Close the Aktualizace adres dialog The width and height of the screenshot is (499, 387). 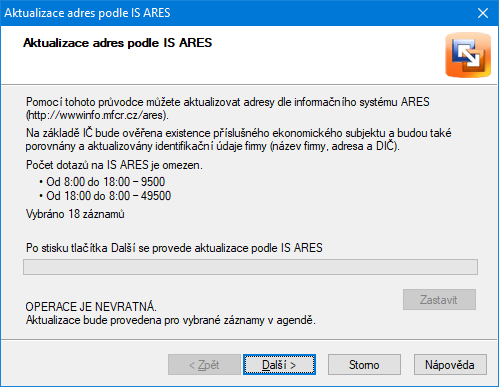click(483, 13)
